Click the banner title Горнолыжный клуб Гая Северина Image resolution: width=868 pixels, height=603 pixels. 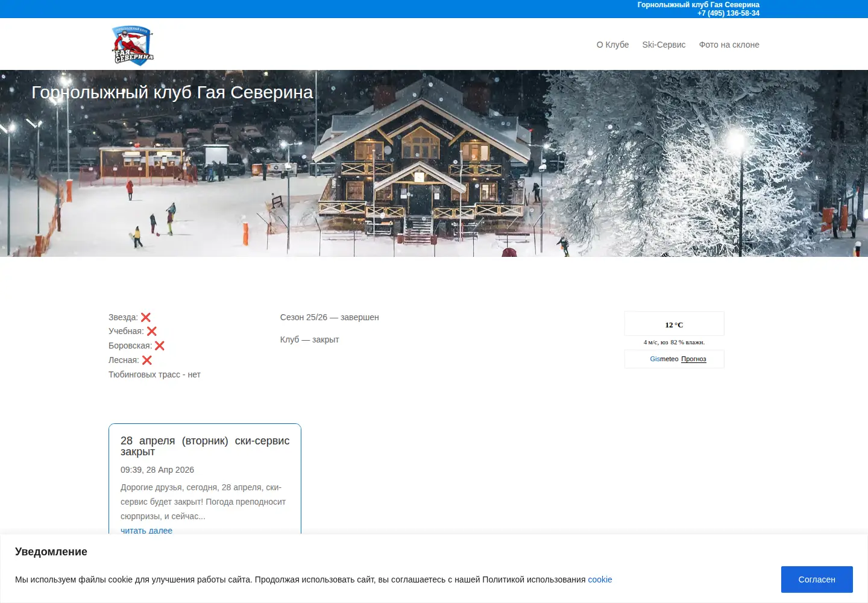point(172,92)
